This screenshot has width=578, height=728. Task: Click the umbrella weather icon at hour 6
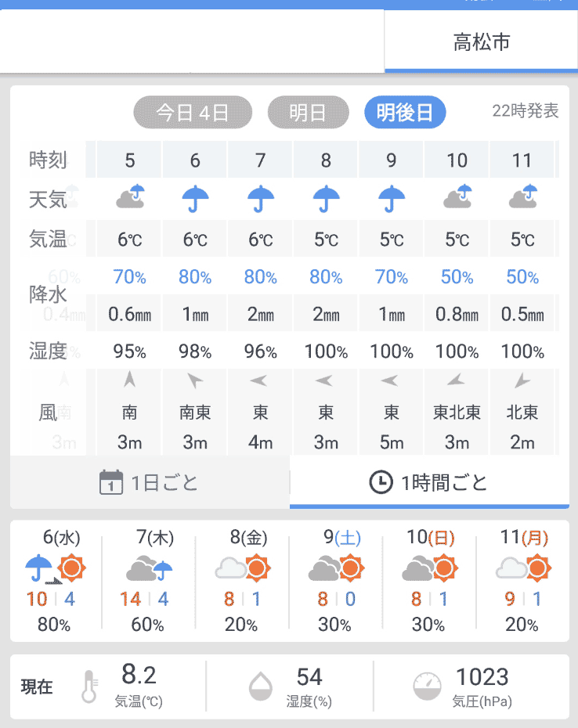[195, 198]
